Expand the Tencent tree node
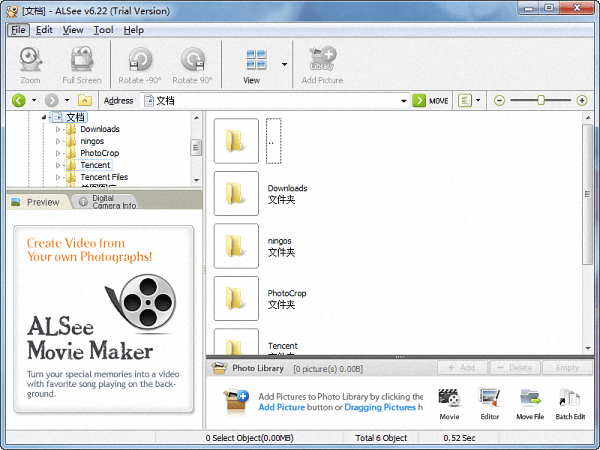600x450 pixels. [58, 165]
